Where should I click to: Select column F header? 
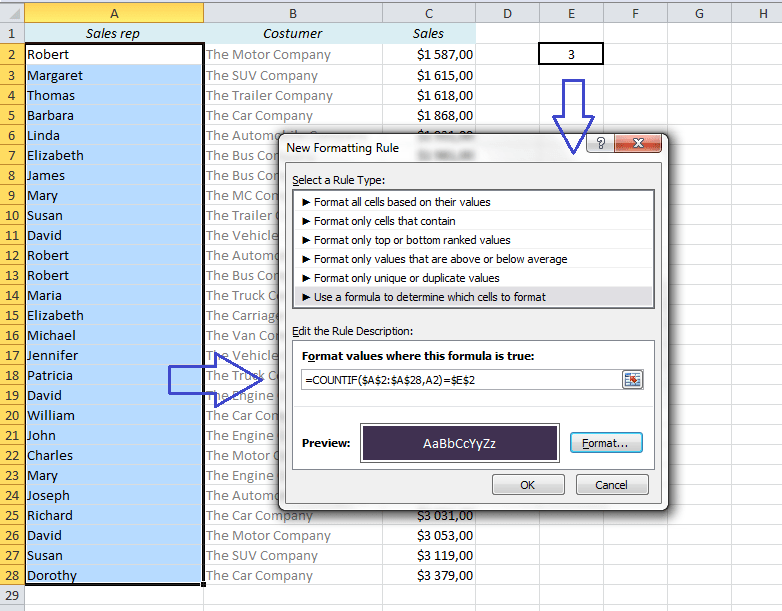635,13
